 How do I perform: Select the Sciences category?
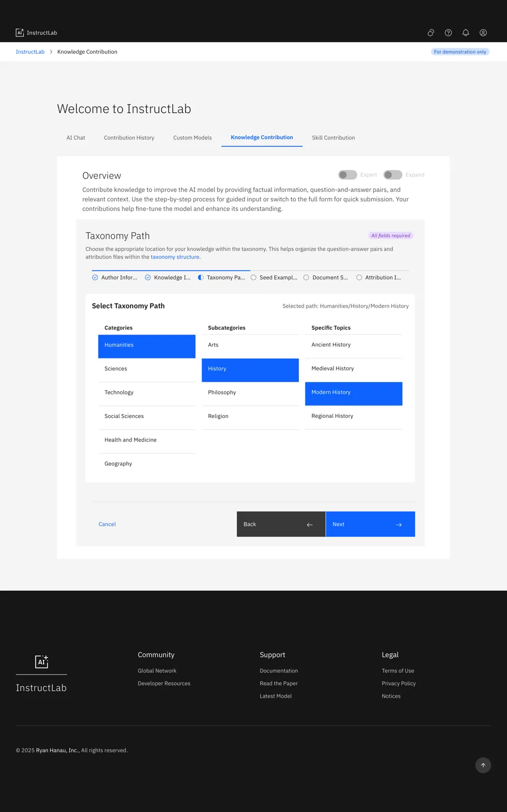coord(147,370)
